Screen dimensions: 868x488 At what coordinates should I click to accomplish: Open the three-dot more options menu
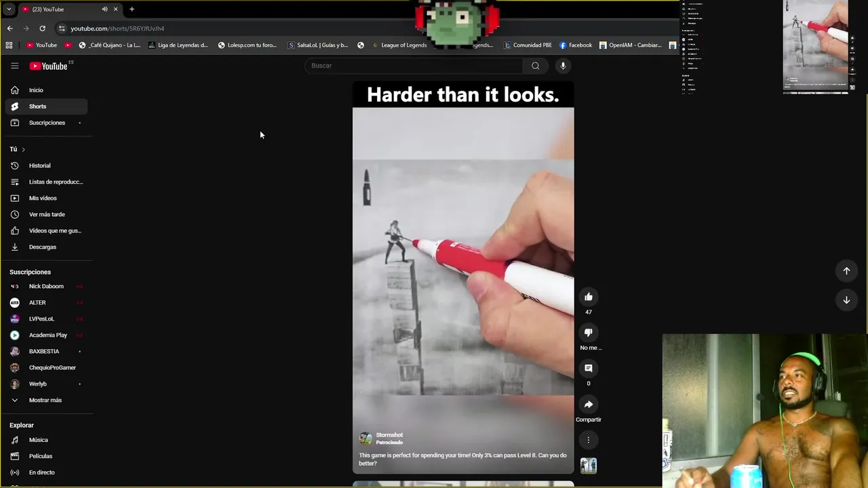coord(589,440)
